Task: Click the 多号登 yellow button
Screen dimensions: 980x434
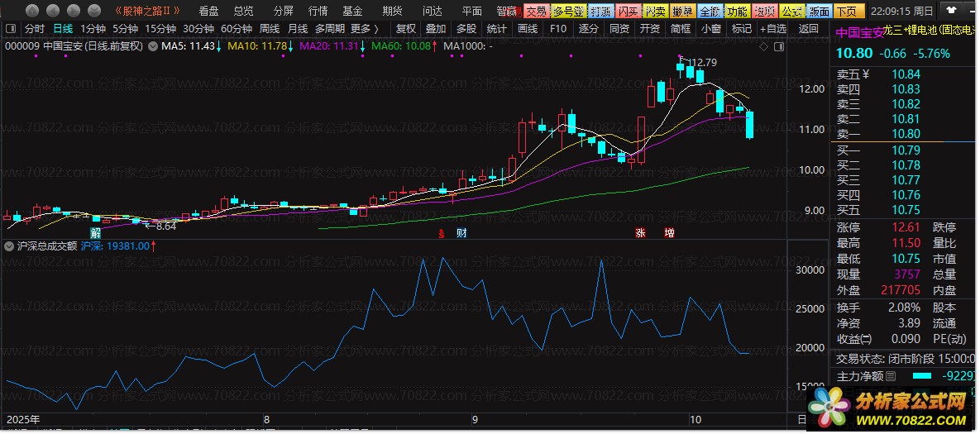Action: click(x=567, y=12)
